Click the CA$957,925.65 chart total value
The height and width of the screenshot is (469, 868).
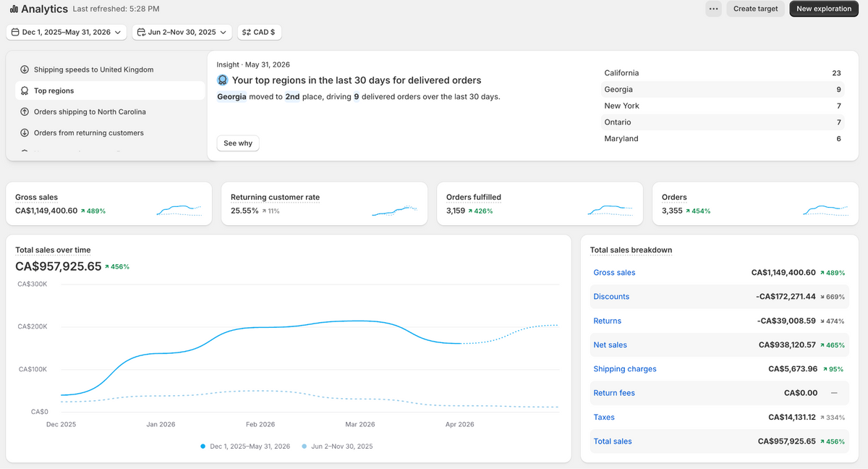59,266
